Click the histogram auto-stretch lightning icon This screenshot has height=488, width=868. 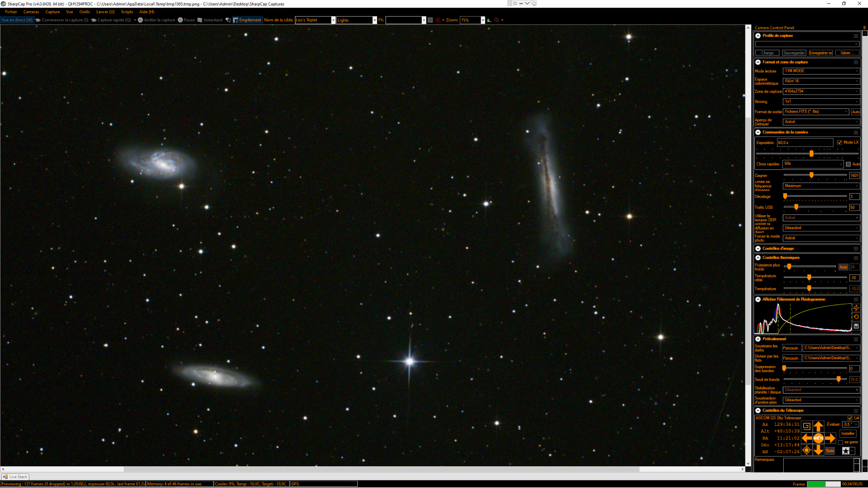[856, 308]
